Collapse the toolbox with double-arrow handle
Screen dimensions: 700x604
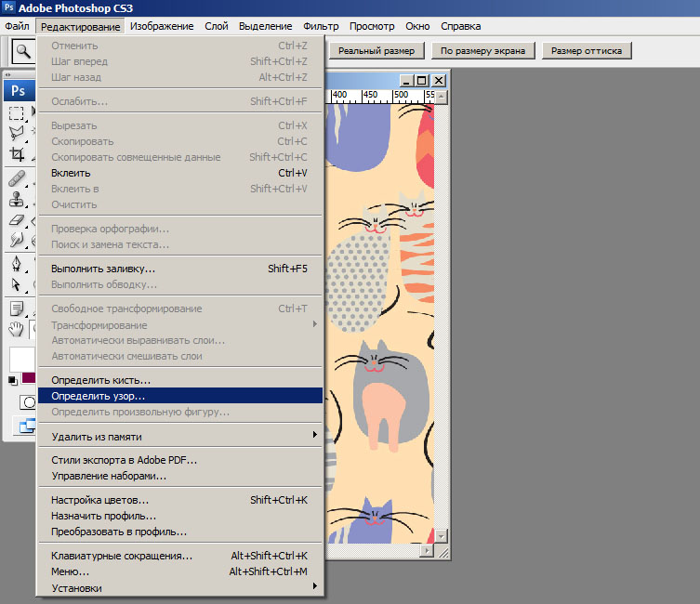click(x=8, y=74)
